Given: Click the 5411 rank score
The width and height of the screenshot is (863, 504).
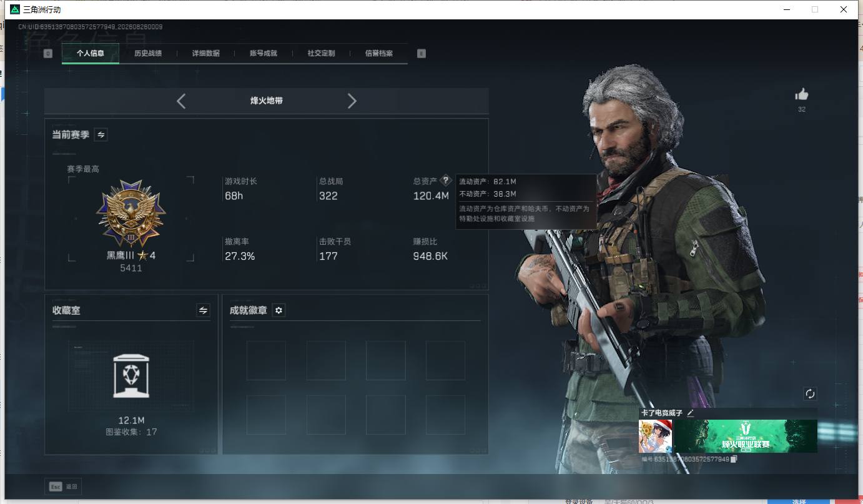Looking at the screenshot, I should [131, 269].
